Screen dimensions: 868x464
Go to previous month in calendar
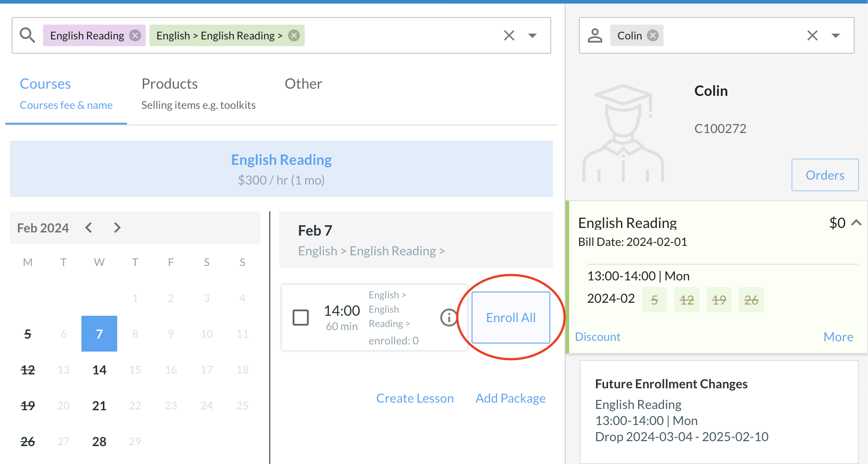click(x=89, y=228)
